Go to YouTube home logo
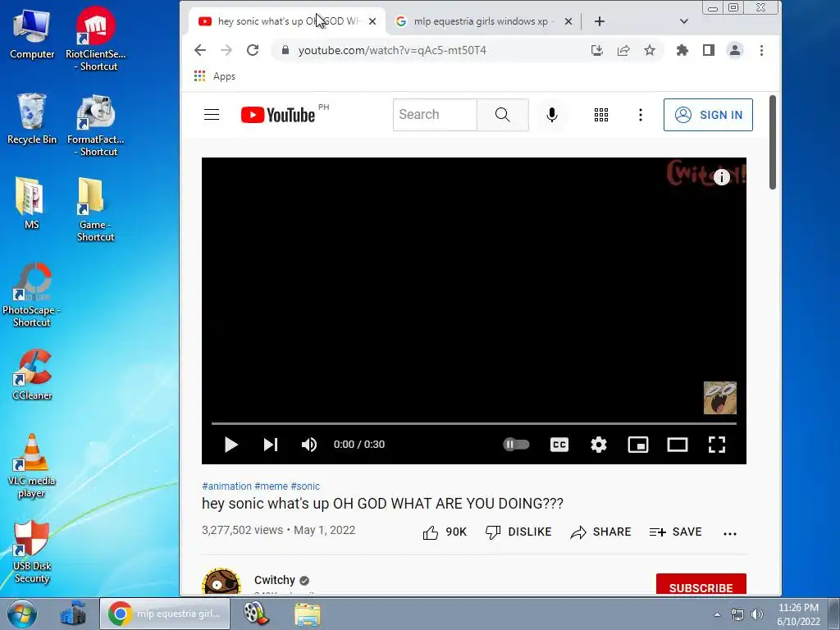Viewport: 840px width, 630px height. [278, 115]
